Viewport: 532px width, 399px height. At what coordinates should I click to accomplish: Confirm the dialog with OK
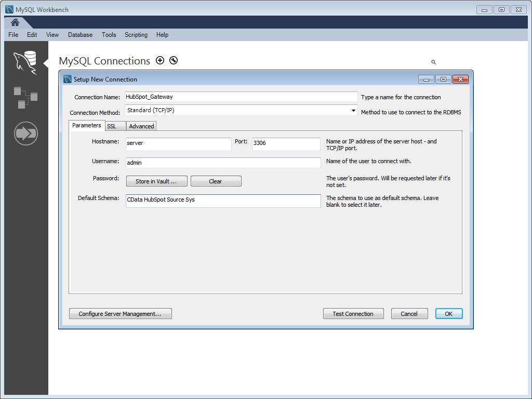click(x=449, y=314)
